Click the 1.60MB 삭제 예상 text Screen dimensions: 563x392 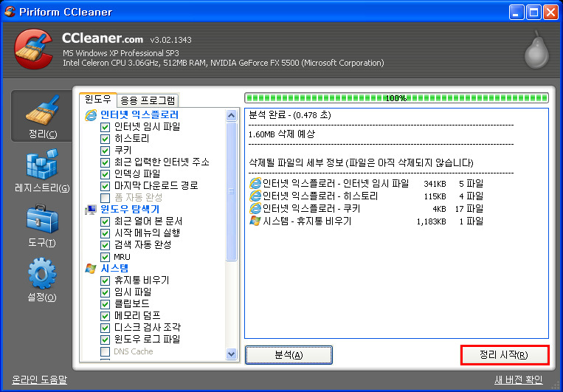click(x=282, y=134)
